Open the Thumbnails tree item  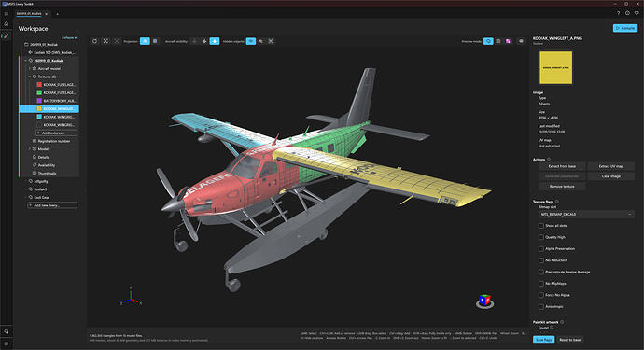pos(45,173)
